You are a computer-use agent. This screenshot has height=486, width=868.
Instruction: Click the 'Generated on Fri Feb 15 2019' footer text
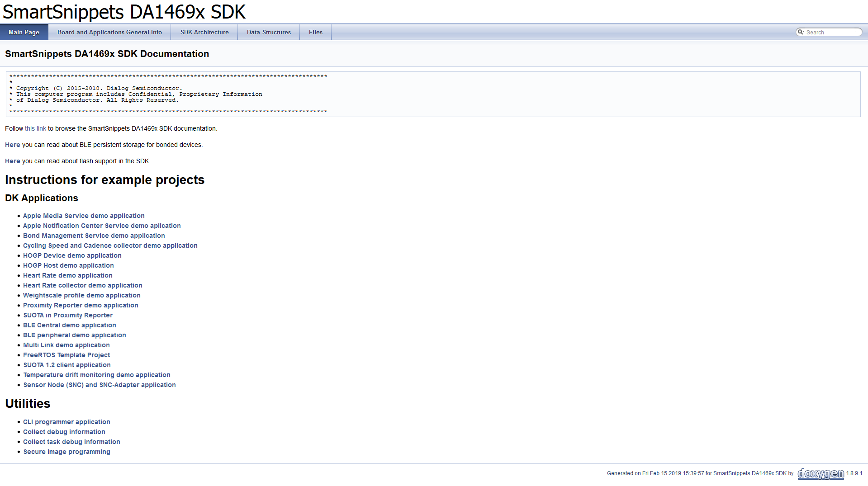pos(700,473)
